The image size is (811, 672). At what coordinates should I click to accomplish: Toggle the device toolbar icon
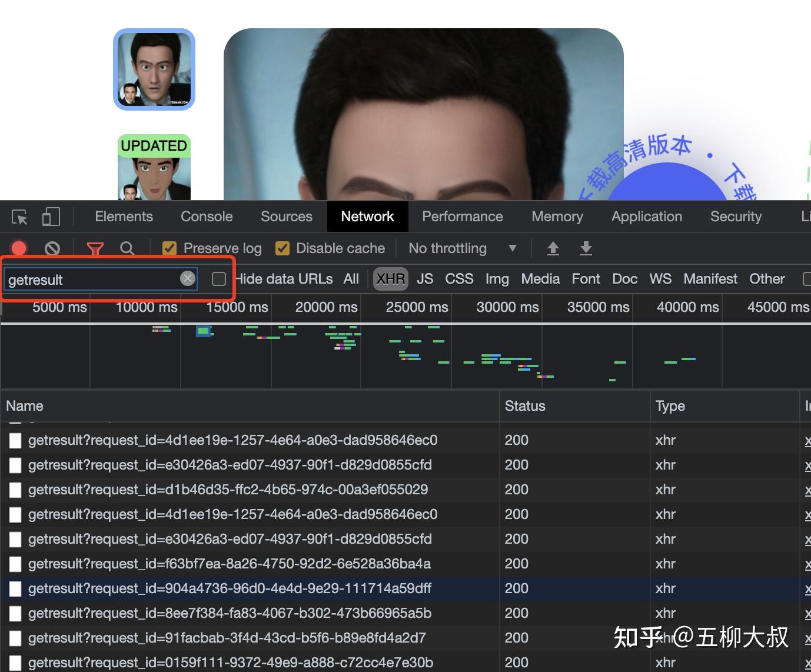tap(51, 216)
